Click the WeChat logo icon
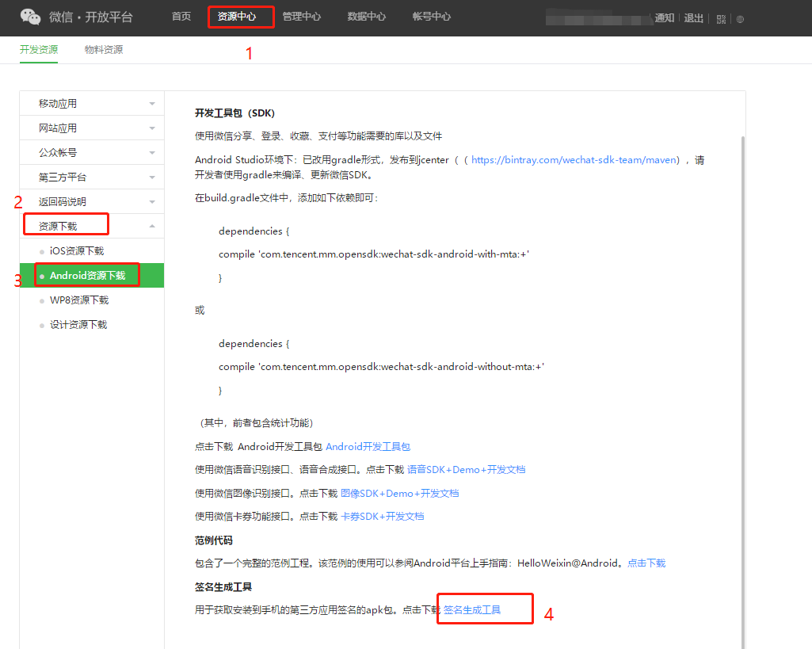 click(x=30, y=17)
